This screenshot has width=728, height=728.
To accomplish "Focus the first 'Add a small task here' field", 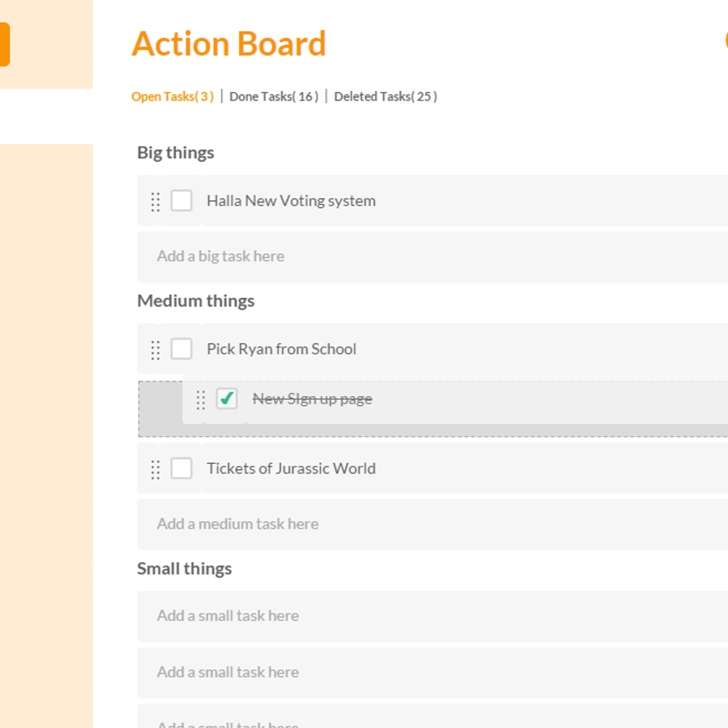I will (x=433, y=616).
